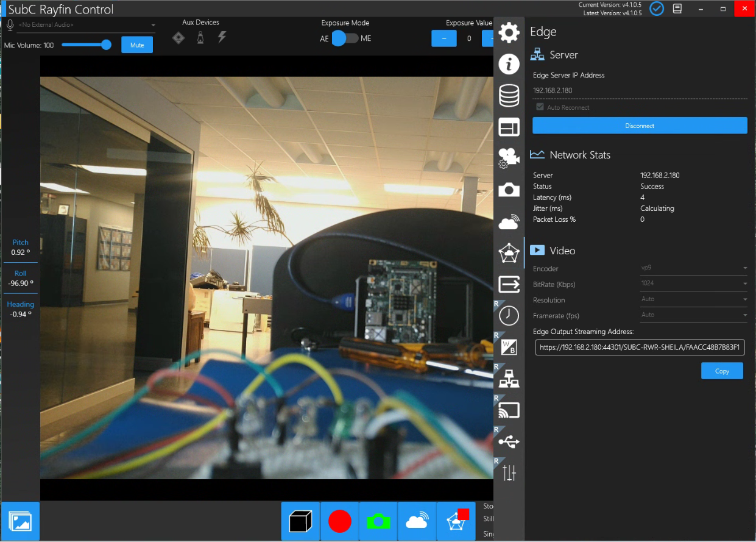
Task: Open the clock time settings icon
Action: pyautogui.click(x=509, y=315)
